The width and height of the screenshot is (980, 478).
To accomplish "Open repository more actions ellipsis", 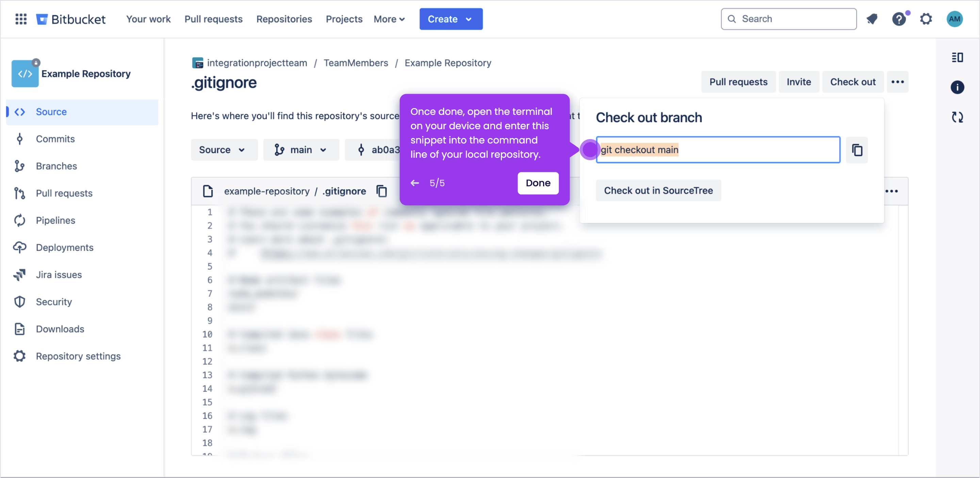I will tap(897, 82).
